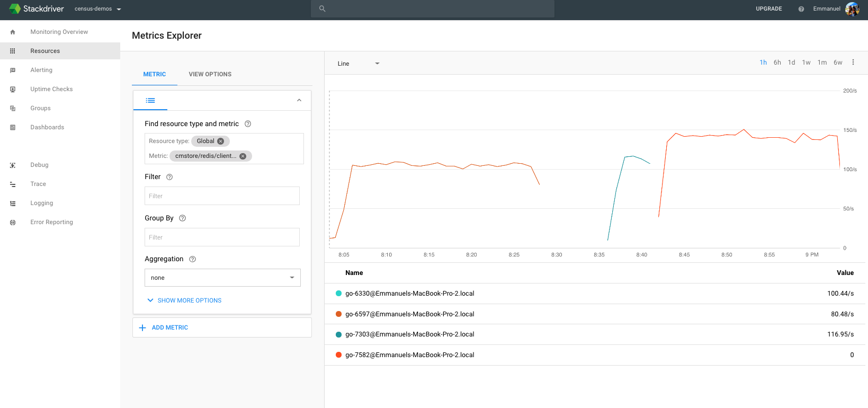
Task: Click the search magnifier icon
Action: [322, 8]
